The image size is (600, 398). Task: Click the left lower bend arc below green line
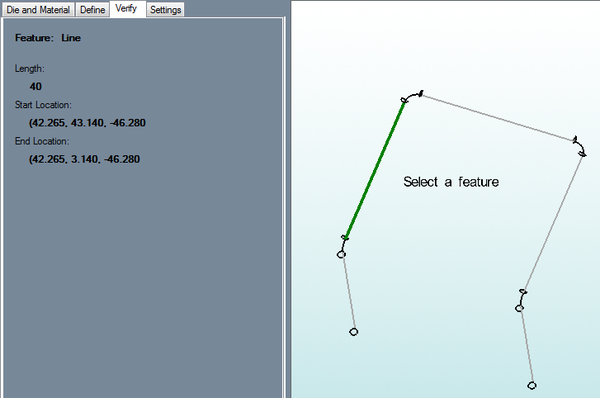pyautogui.click(x=343, y=244)
